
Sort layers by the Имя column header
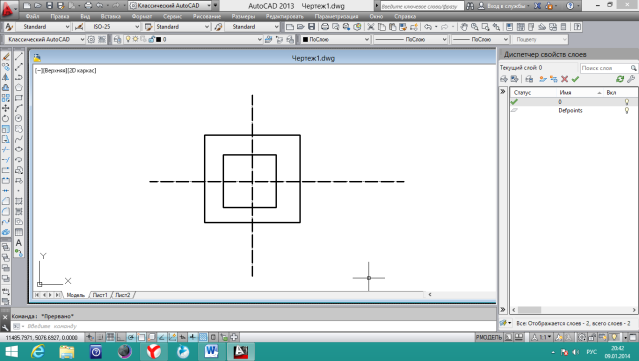pyautogui.click(x=579, y=93)
